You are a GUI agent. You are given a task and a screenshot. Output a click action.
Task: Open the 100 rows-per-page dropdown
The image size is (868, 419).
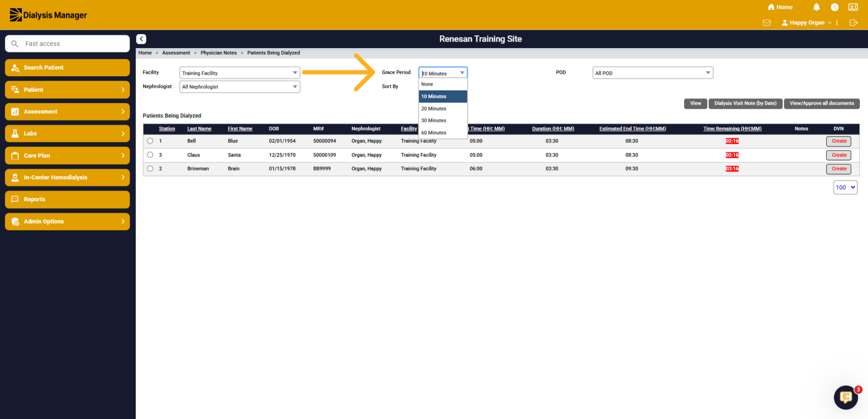coord(845,187)
